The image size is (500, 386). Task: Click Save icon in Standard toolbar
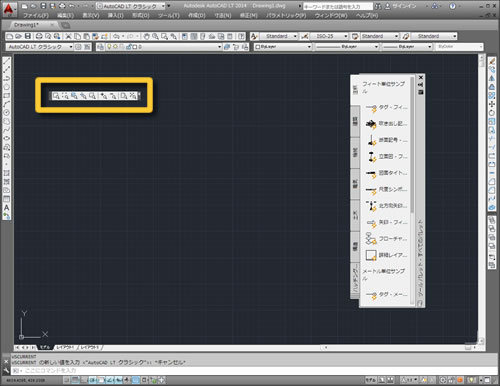coord(28,36)
